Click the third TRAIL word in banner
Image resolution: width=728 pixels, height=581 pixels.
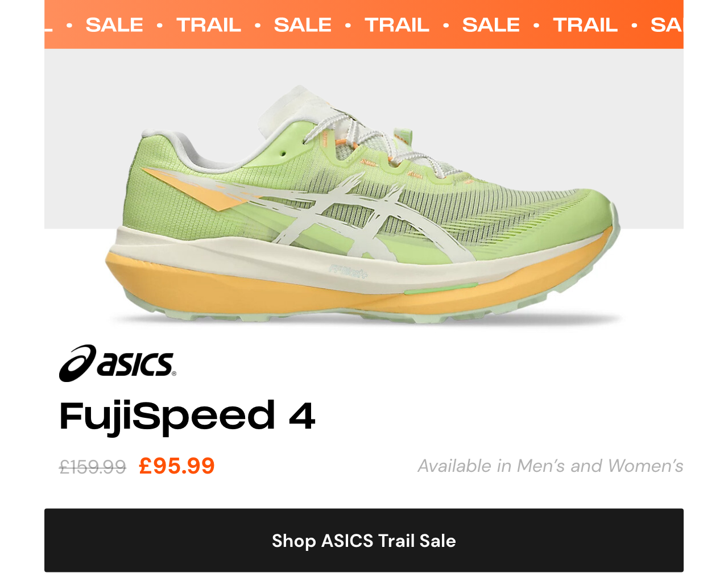tap(585, 25)
